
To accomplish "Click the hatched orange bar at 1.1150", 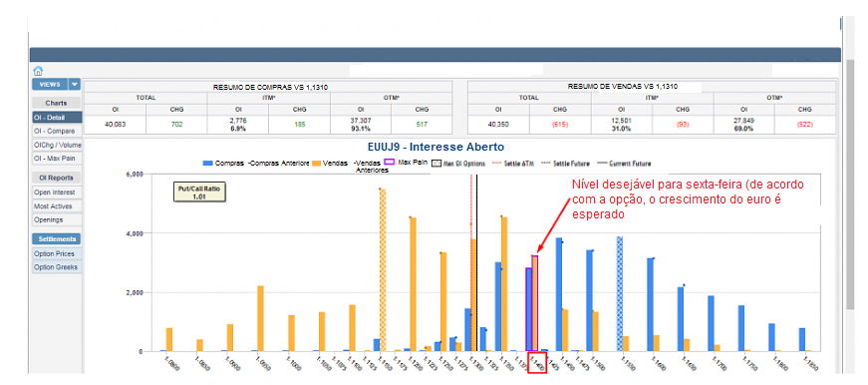I will click(383, 270).
